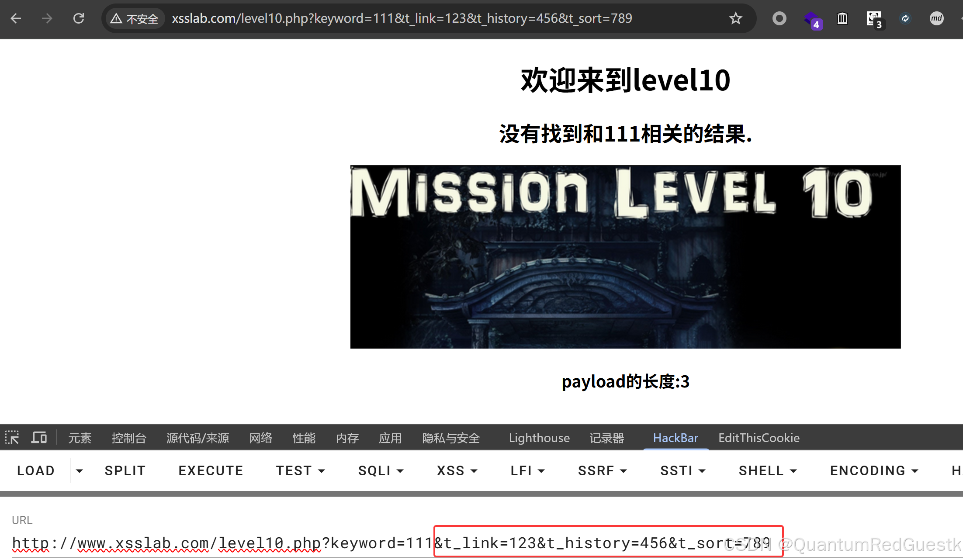Click the Mission Level 10 image
963x560 pixels.
coord(625,257)
